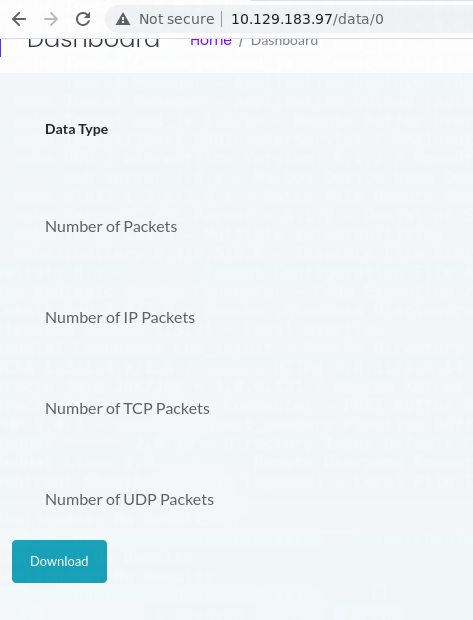Go back using the browser back arrow
Viewport: 473px width, 620px height.
pyautogui.click(x=19, y=19)
